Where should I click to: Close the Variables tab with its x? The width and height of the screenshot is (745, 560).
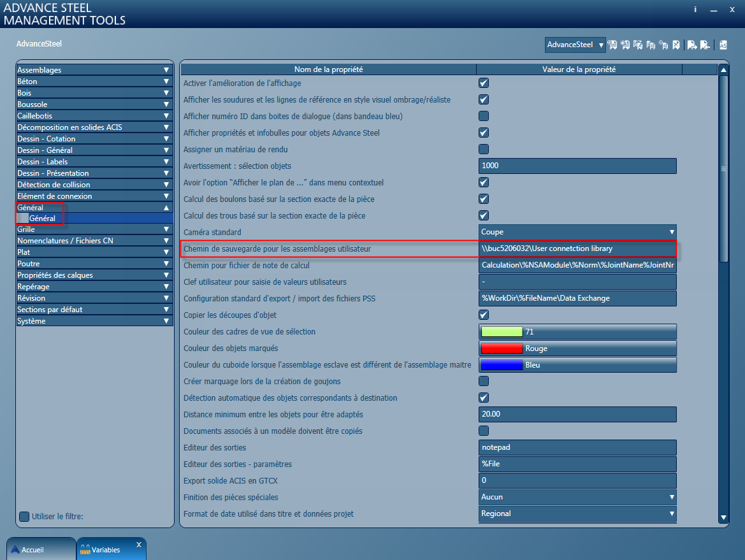point(139,545)
